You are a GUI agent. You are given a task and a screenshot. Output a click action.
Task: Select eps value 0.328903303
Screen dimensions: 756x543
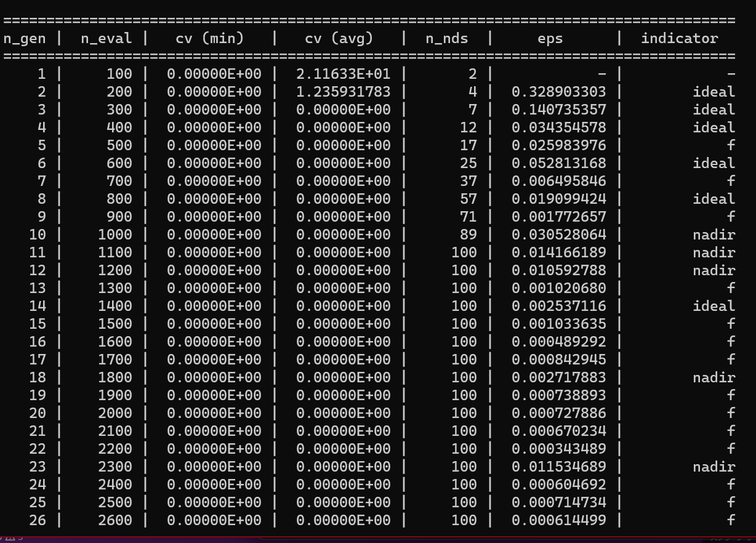click(x=558, y=92)
